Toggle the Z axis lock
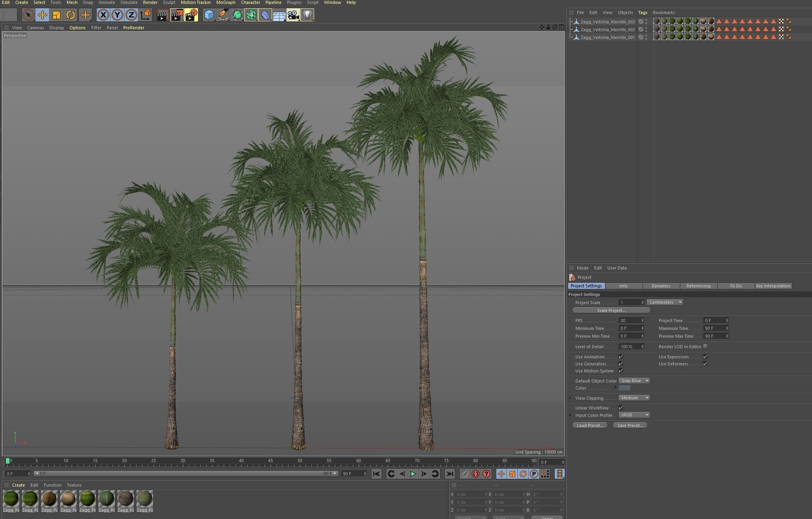 131,15
